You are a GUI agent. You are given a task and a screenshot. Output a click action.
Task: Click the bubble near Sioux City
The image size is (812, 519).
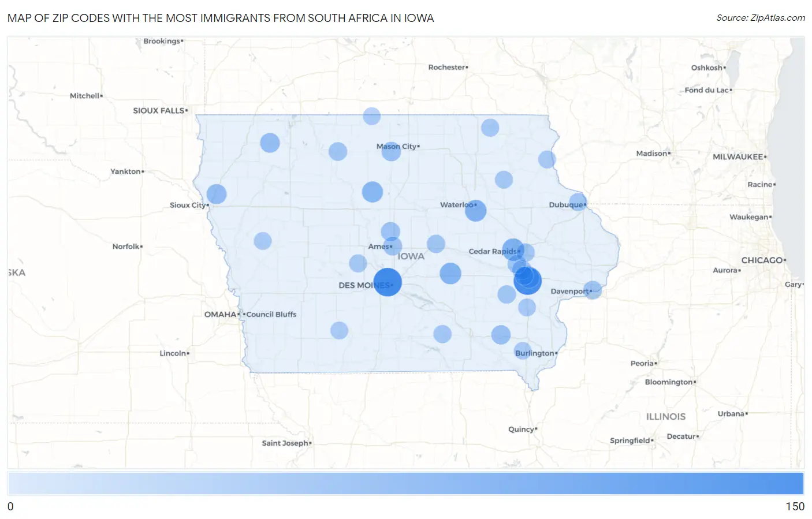click(x=217, y=195)
